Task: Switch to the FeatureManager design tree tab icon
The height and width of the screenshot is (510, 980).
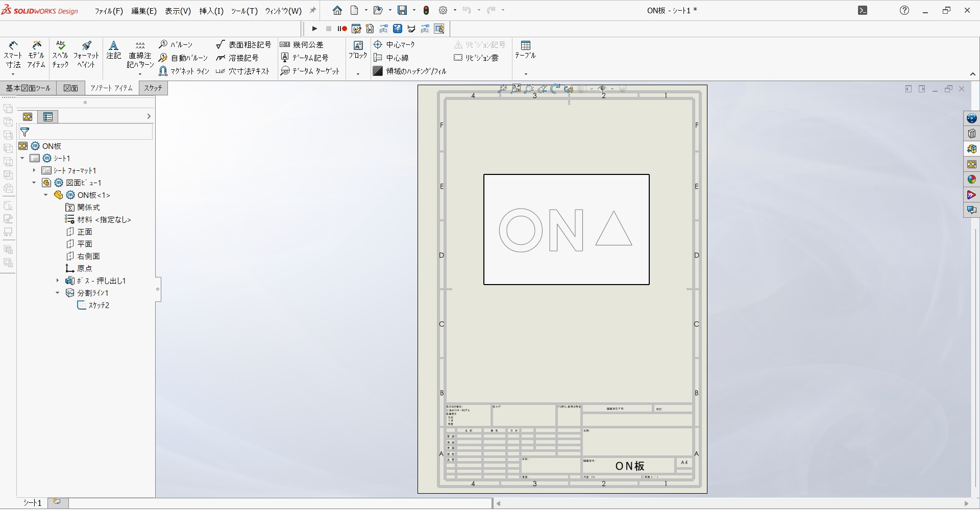Action: point(28,117)
